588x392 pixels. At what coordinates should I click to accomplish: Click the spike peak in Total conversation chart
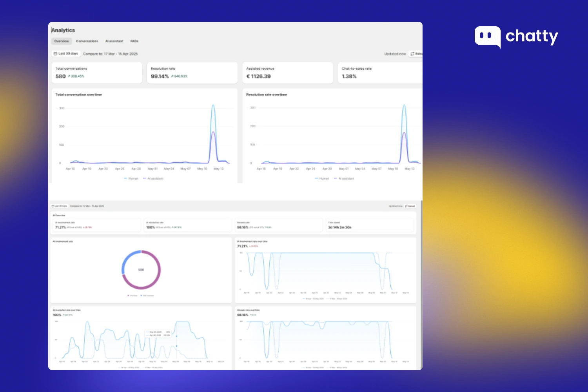click(x=213, y=105)
